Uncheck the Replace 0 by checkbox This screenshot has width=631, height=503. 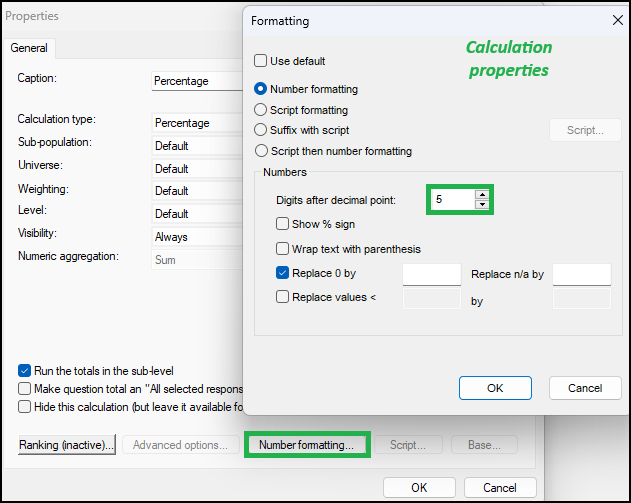pyautogui.click(x=282, y=273)
